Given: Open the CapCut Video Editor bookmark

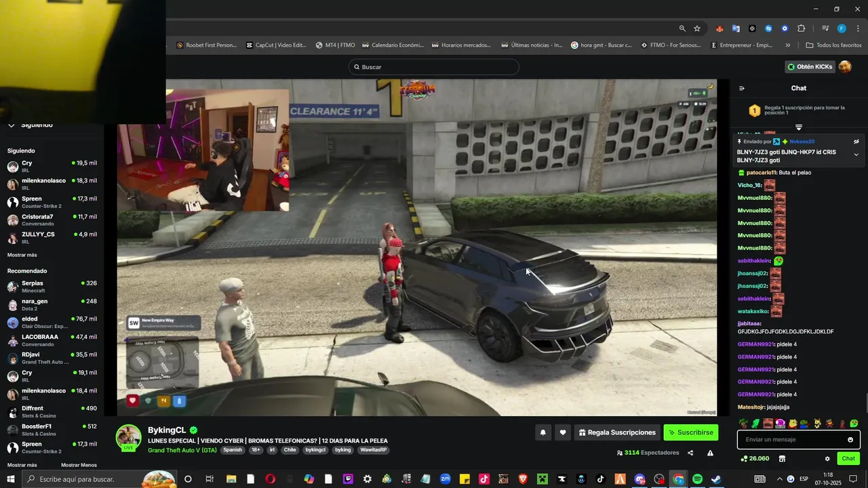Looking at the screenshot, I should tap(276, 45).
